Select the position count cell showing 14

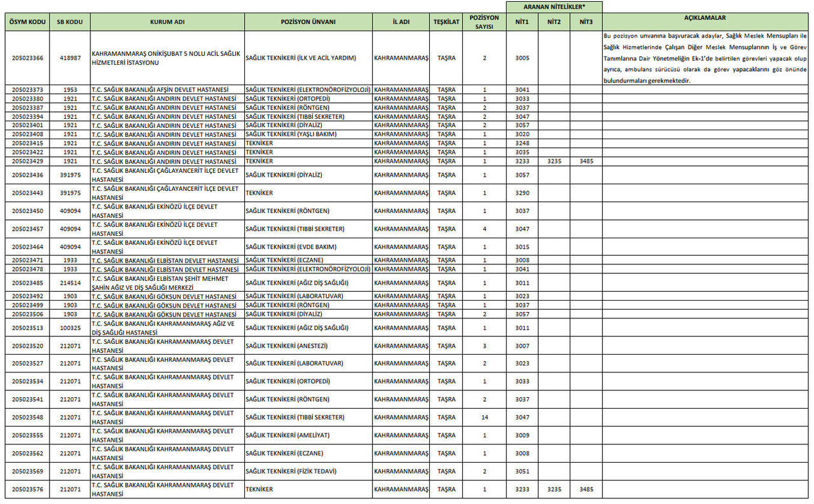pos(485,418)
